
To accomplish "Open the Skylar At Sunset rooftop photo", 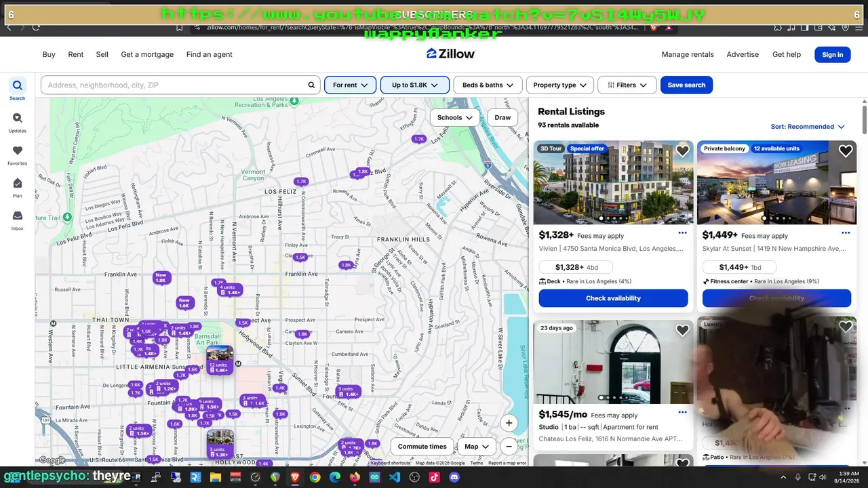I will (776, 182).
